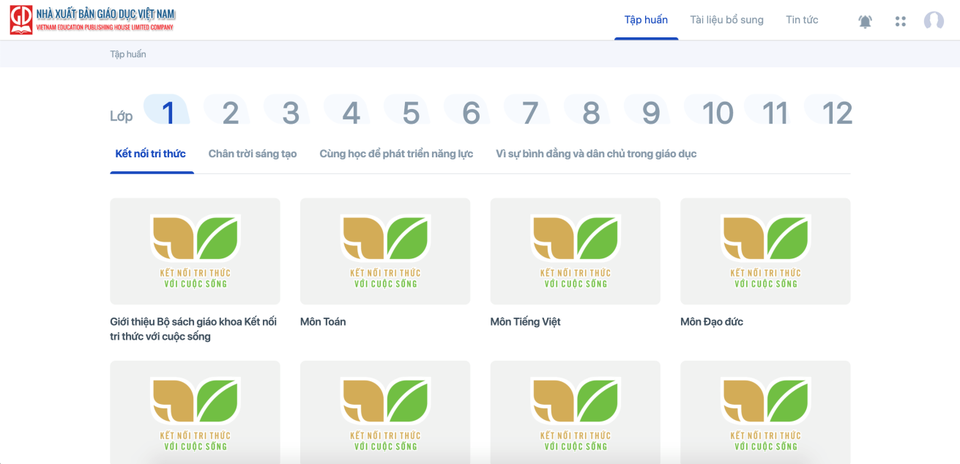This screenshot has width=960, height=464.
Task: Click the Môn Toán title text
Action: click(323, 321)
